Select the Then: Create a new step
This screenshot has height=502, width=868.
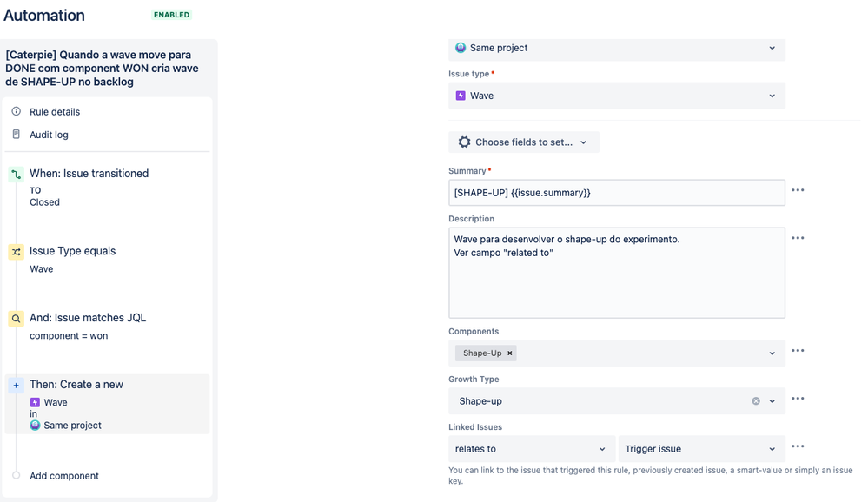tap(108, 404)
